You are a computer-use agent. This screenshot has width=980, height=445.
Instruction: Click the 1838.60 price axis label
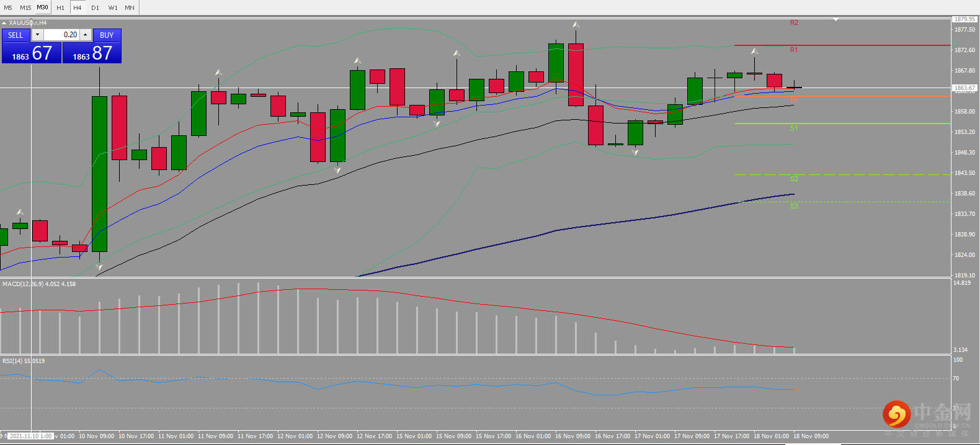(x=964, y=194)
